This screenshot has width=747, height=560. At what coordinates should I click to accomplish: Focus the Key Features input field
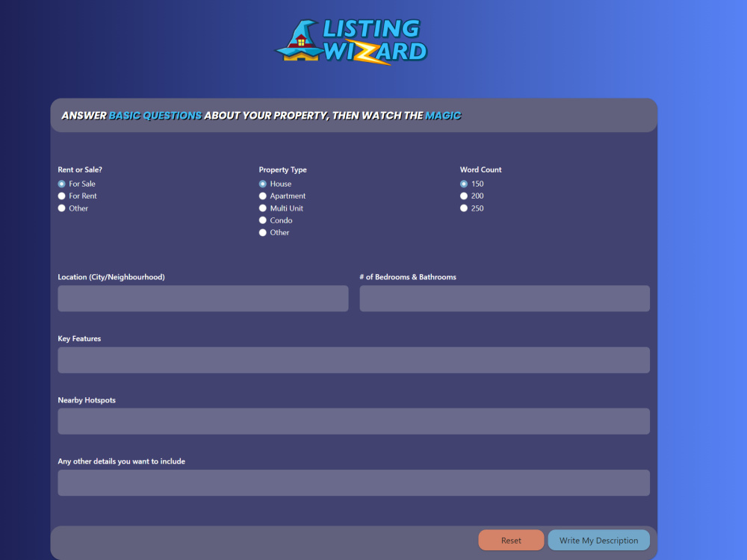tap(353, 360)
